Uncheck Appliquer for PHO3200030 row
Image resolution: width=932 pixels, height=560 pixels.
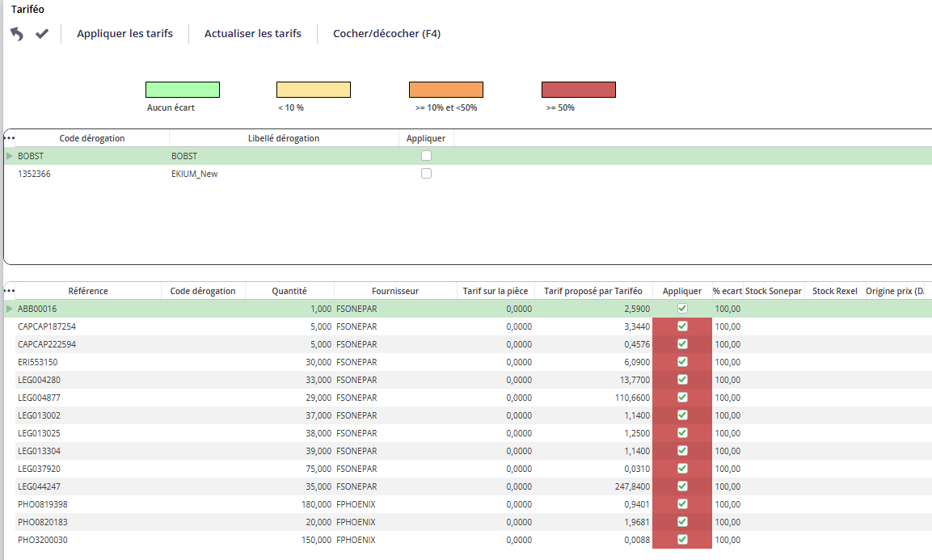682,540
